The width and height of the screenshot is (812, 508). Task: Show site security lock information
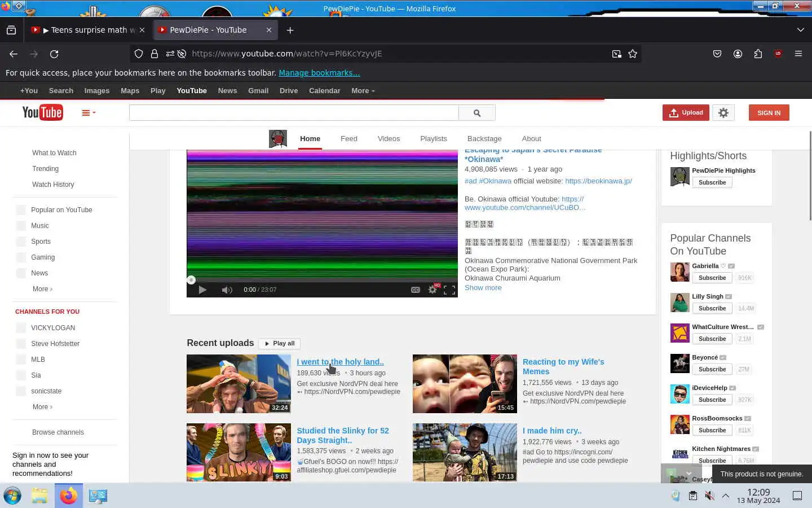[154, 54]
